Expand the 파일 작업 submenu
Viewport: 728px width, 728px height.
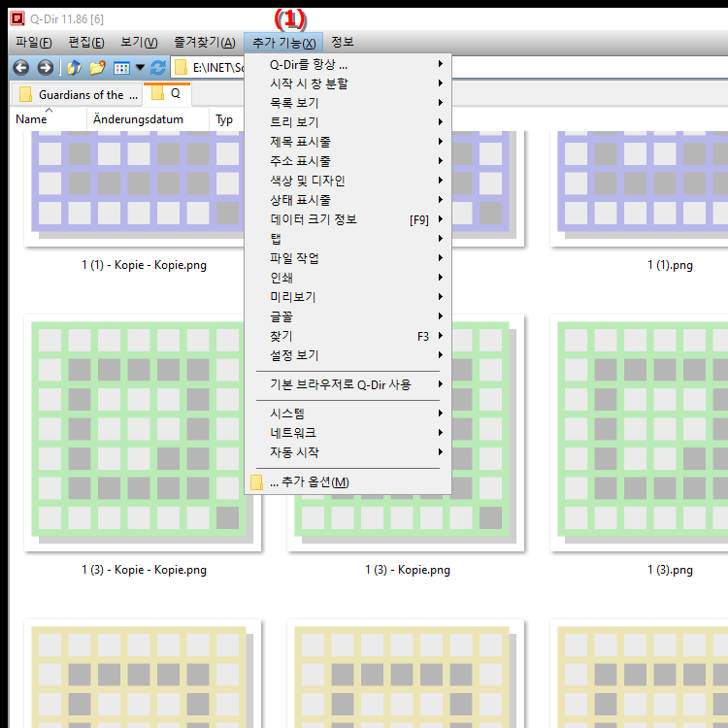coord(347,258)
